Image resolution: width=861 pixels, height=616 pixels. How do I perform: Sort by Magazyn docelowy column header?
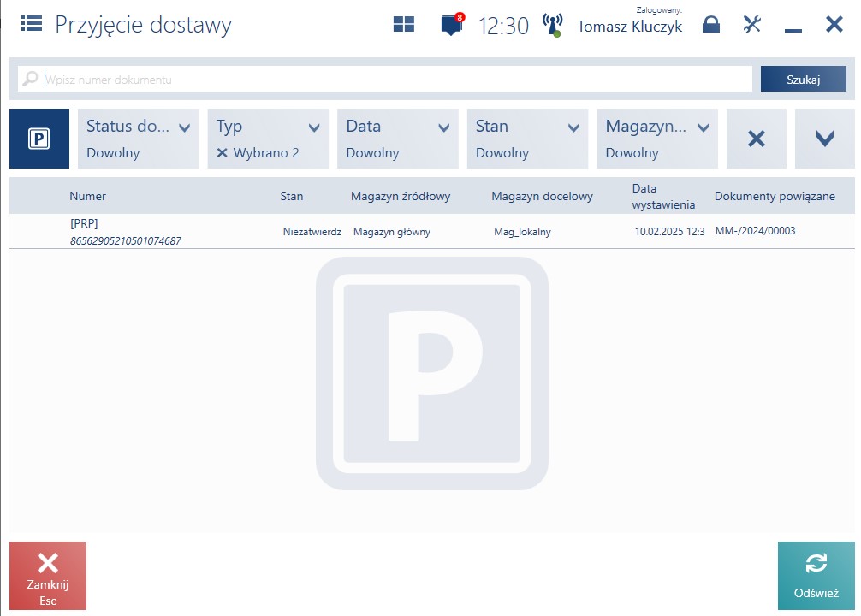coord(542,196)
